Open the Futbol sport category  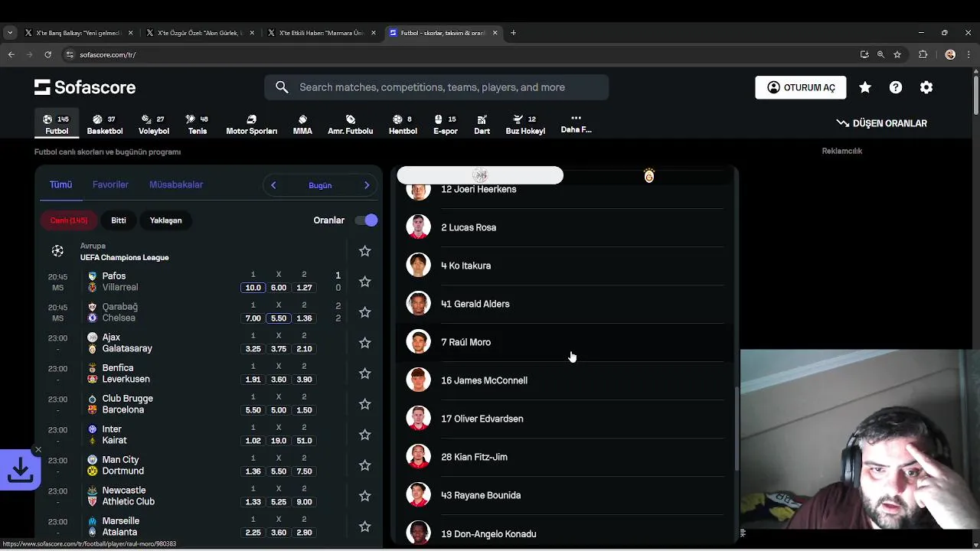[x=57, y=125]
